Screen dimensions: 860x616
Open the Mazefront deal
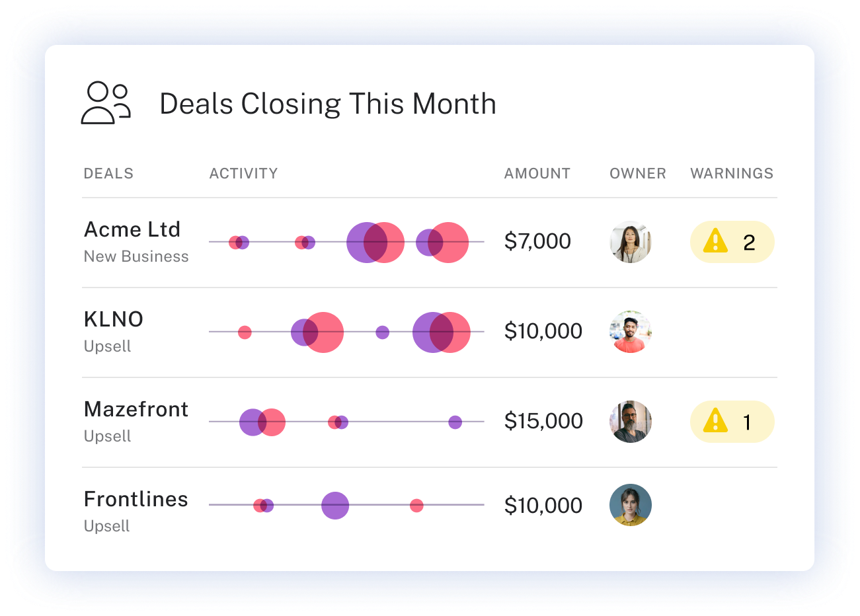pos(136,409)
